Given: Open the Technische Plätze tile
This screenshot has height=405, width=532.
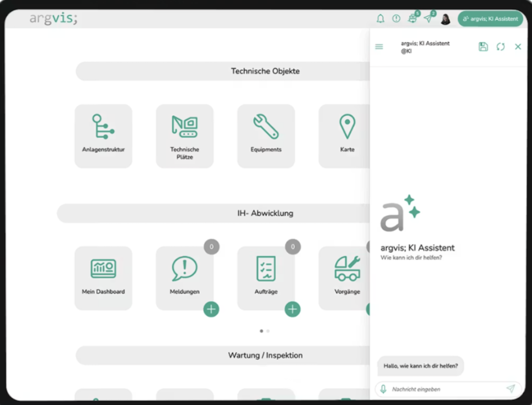Looking at the screenshot, I should click(x=184, y=136).
